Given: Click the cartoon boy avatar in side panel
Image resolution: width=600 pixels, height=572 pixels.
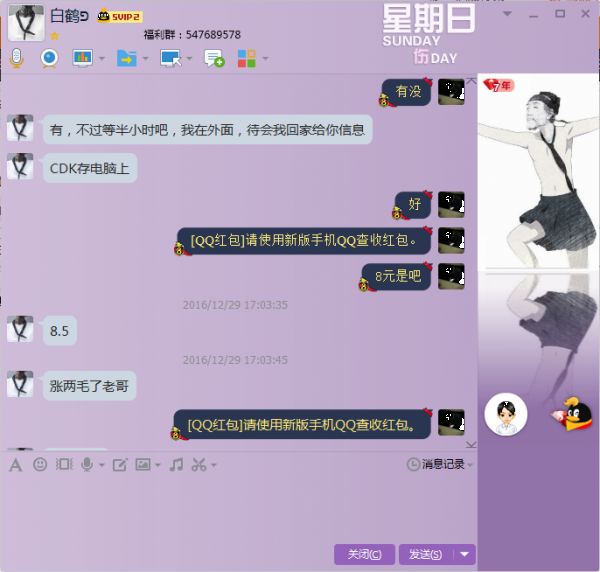Looking at the screenshot, I should pyautogui.click(x=506, y=414).
